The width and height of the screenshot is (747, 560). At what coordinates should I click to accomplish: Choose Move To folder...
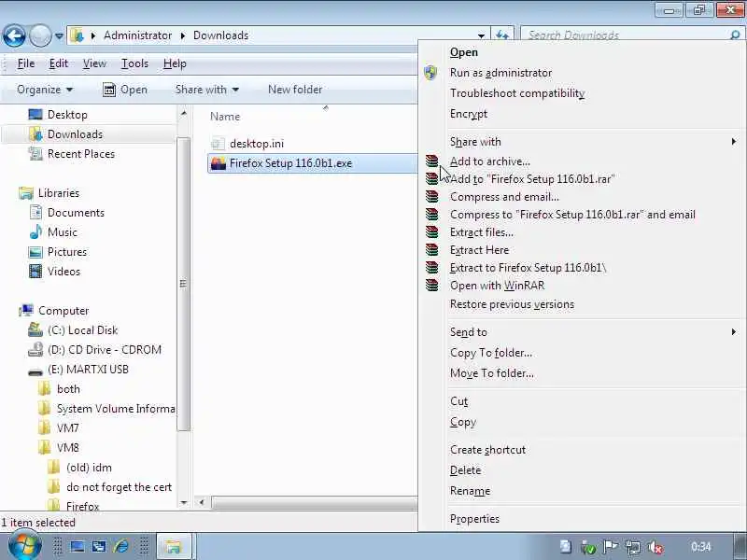click(492, 373)
